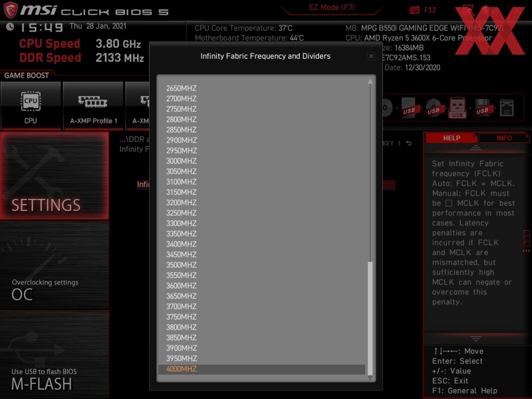
Task: Click the DDR Speed 2133 MHz value
Action: pyautogui.click(x=120, y=58)
